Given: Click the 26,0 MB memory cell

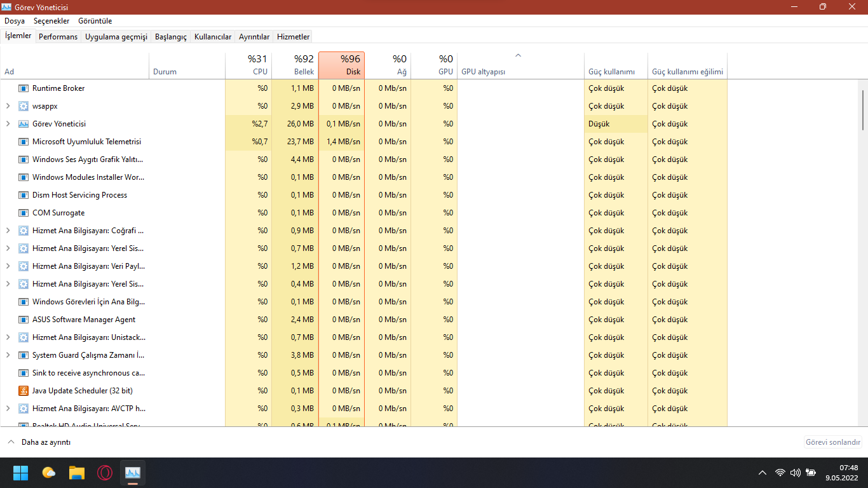Looking at the screenshot, I should click(295, 124).
